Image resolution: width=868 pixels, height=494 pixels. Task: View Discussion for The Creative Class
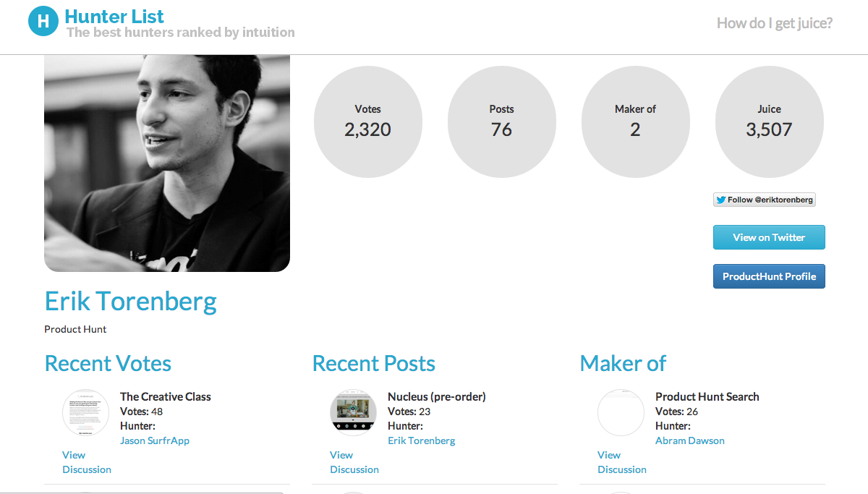pos(87,462)
